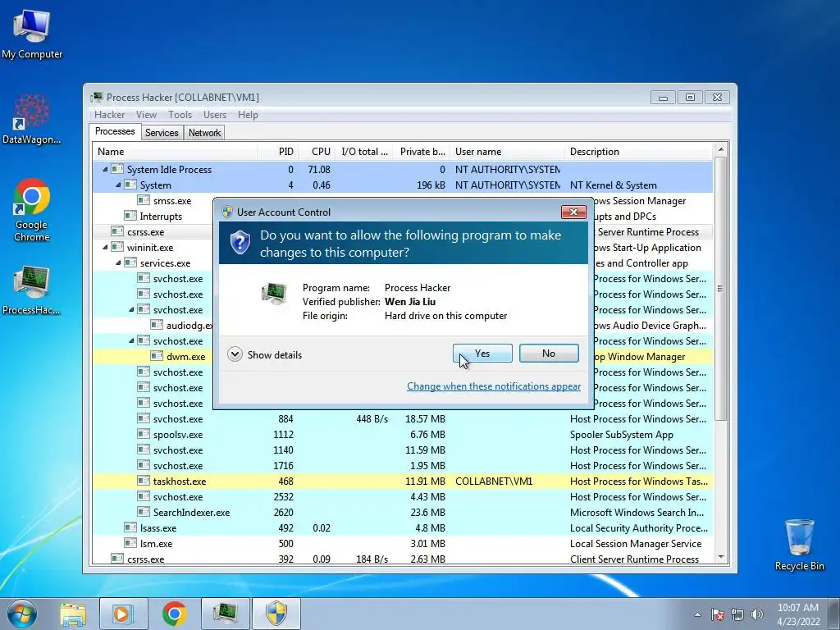The height and width of the screenshot is (630, 840).
Task: Sort by the CPU column header
Action: (317, 152)
